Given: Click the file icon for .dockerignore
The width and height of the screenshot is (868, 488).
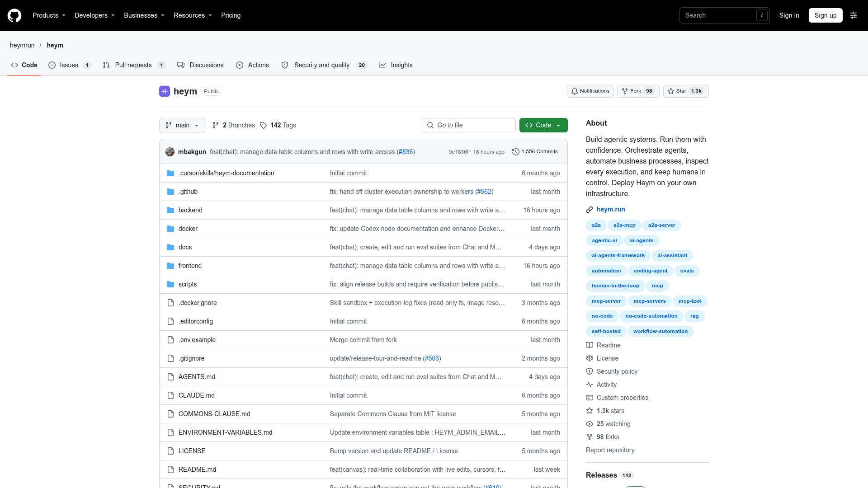Looking at the screenshot, I should click(170, 303).
